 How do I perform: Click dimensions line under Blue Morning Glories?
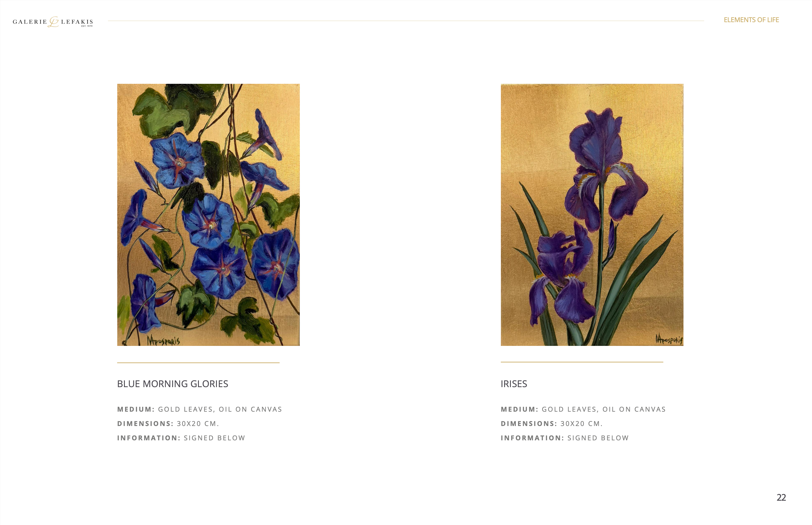(168, 423)
